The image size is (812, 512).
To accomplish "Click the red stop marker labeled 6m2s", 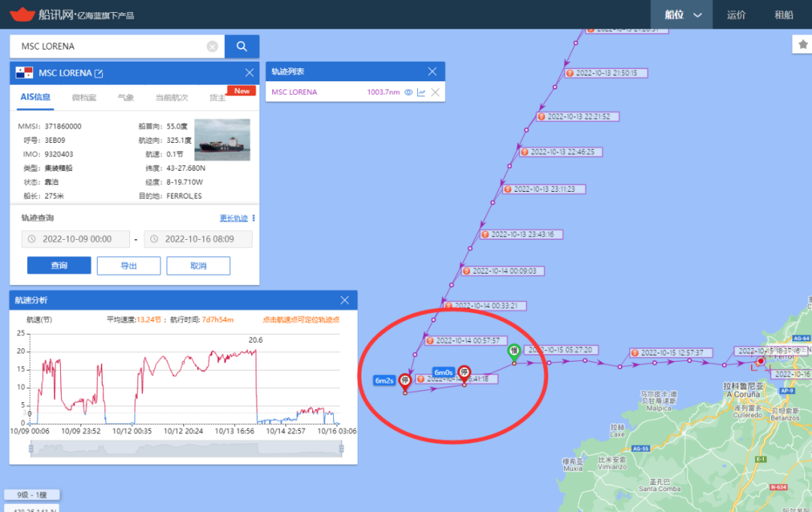I will [x=405, y=380].
